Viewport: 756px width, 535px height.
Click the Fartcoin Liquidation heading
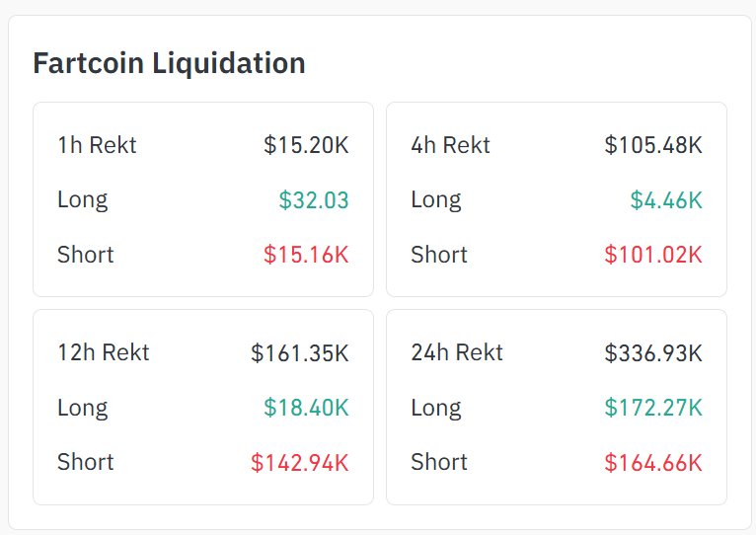click(x=169, y=63)
